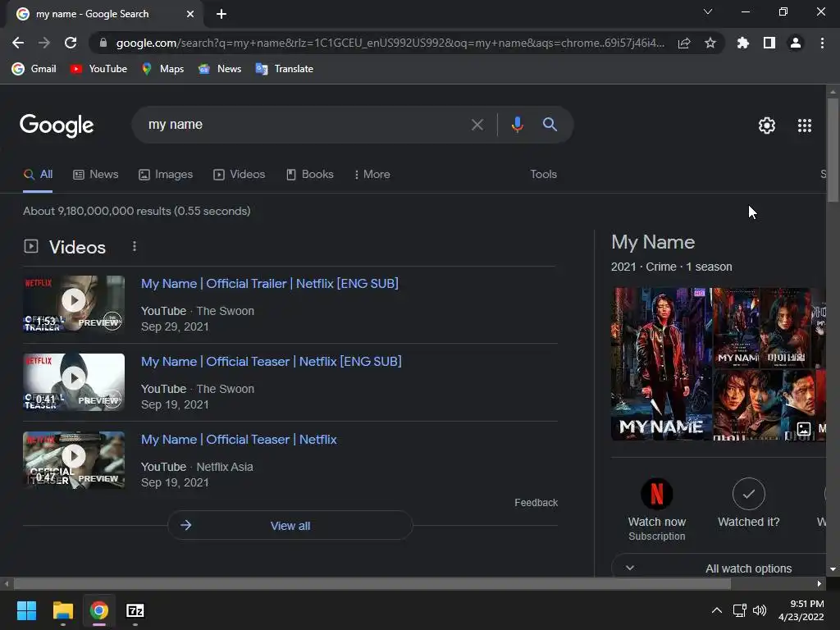Clear the search query with X
Screen dimensions: 840x630
(477, 125)
